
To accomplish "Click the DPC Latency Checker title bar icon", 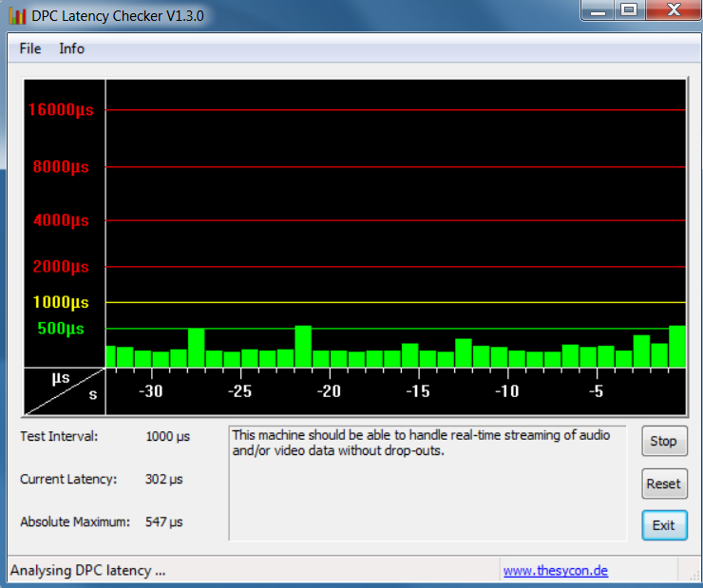I will pos(17,16).
